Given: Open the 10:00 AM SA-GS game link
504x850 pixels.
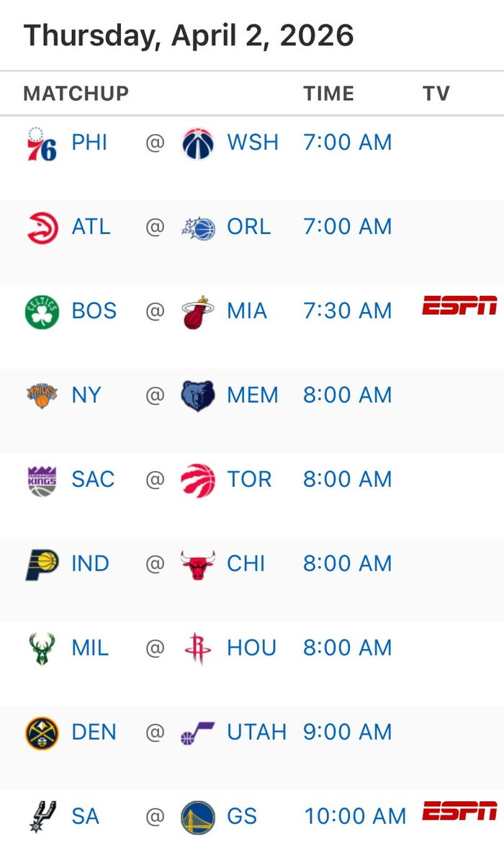Looking at the screenshot, I should 355,817.
